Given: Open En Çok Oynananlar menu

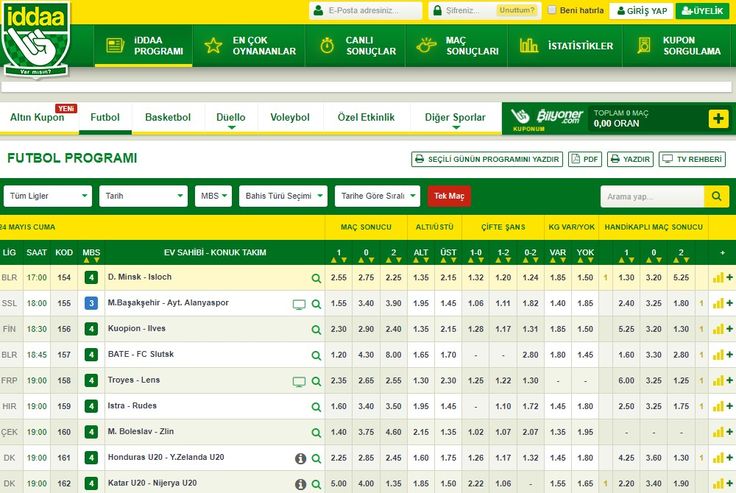Looking at the screenshot, I should [249, 46].
